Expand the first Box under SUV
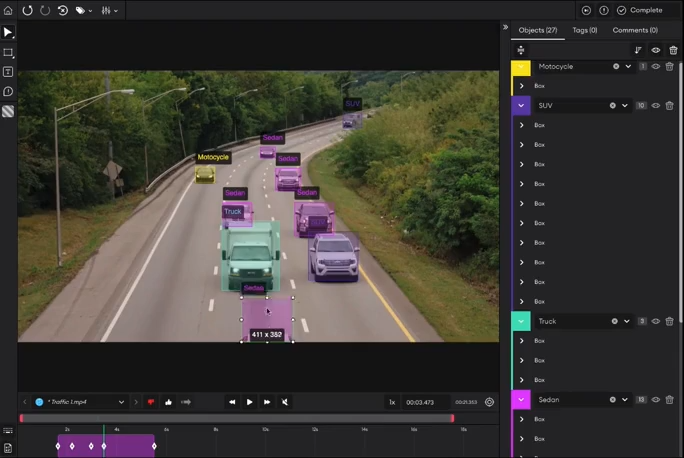The image size is (684, 458). (521, 125)
